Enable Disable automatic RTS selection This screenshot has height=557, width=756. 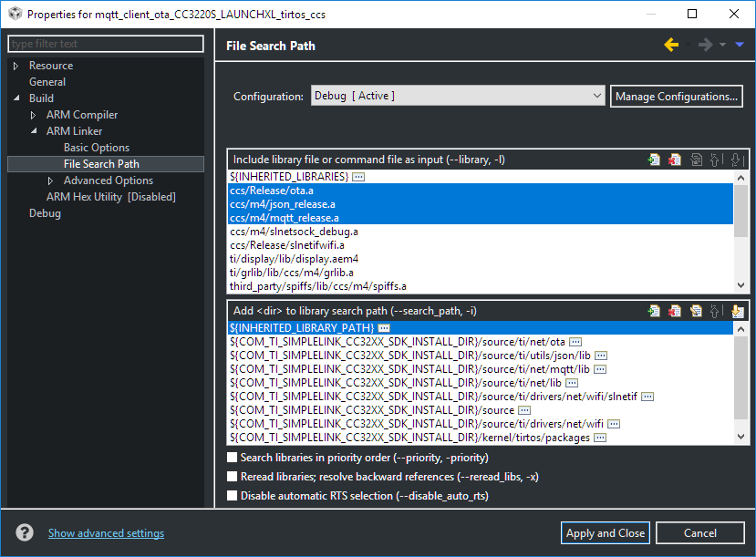[x=232, y=495]
